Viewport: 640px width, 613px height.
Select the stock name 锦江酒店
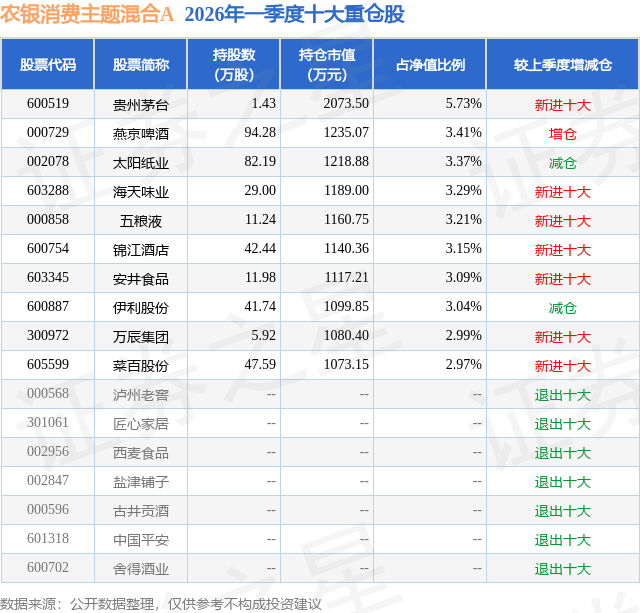(141, 250)
